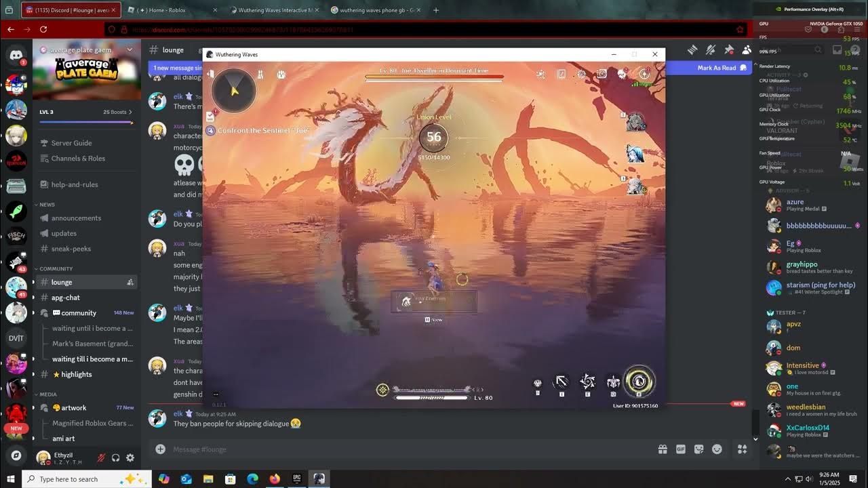This screenshot has height=488, width=868.
Task: Collapse the NEWS category
Action: point(47,205)
